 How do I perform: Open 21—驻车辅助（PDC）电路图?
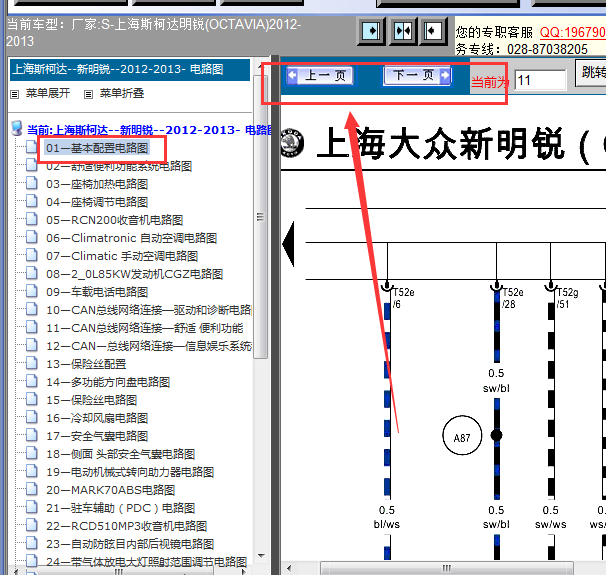[121, 508]
